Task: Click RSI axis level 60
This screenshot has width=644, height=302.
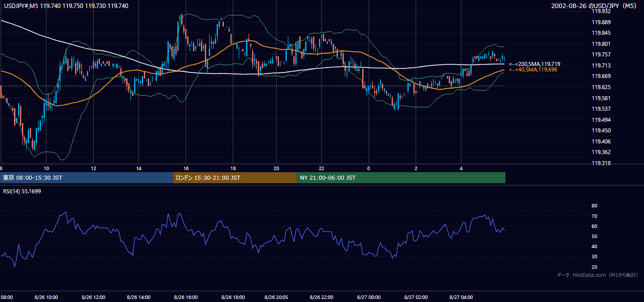Action: 594,226
